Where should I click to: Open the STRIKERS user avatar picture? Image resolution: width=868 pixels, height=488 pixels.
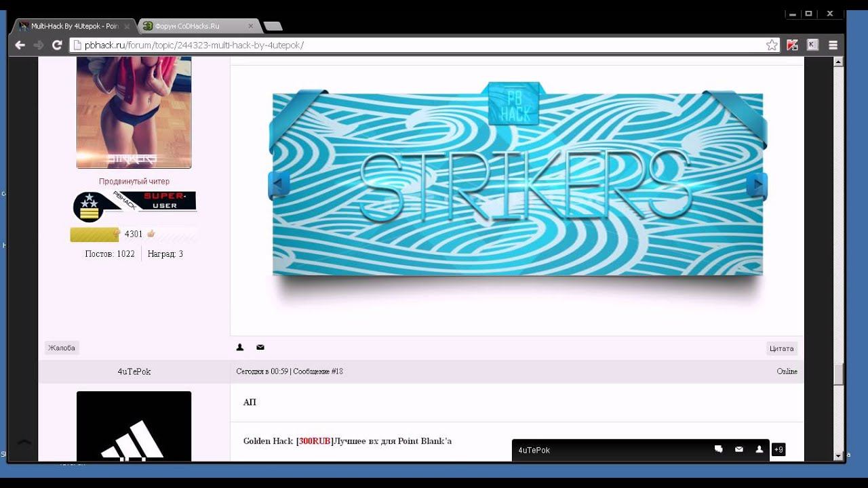coord(134,112)
